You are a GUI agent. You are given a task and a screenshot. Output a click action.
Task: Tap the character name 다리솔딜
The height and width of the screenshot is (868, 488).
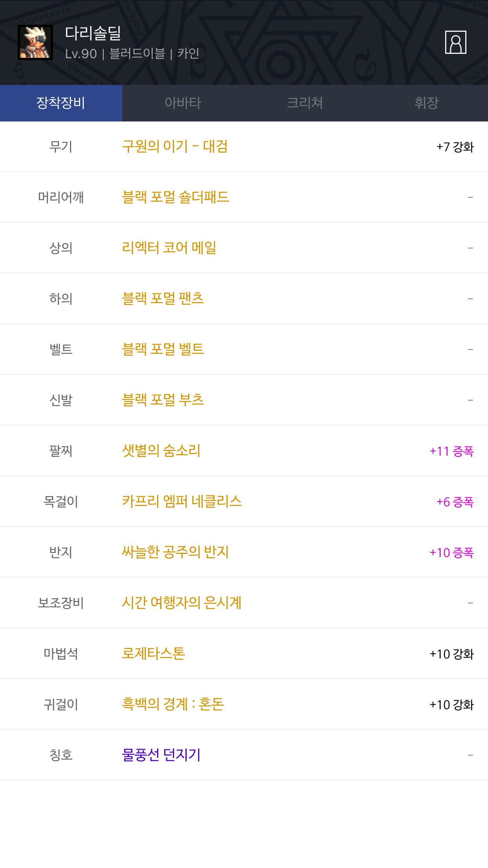[93, 33]
